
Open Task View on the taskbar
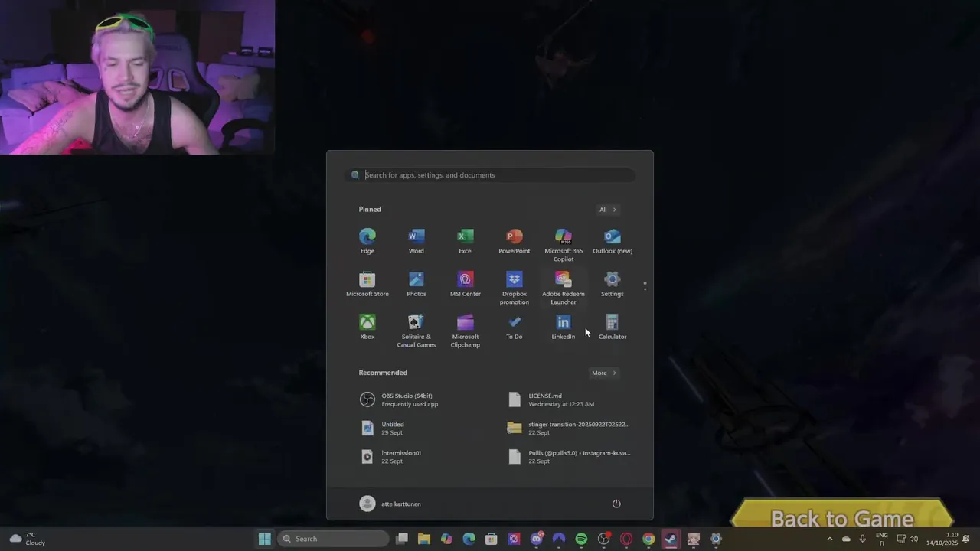coord(402,539)
